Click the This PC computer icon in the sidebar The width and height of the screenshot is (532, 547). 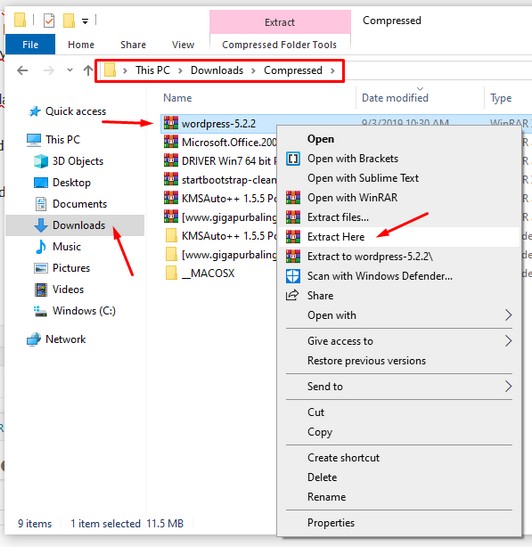click(x=34, y=140)
